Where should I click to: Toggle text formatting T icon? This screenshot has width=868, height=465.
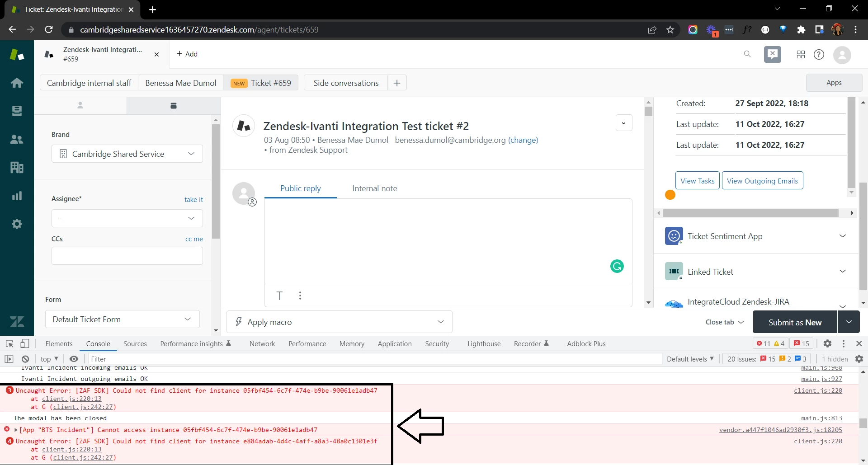(x=279, y=296)
